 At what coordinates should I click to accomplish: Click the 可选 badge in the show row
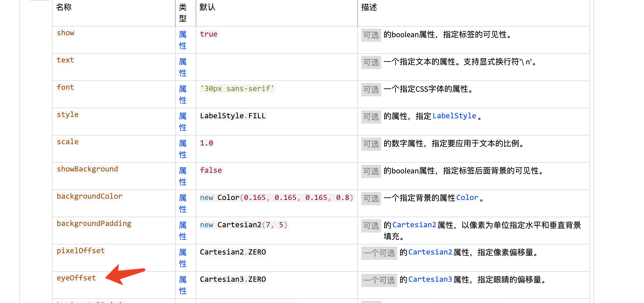[371, 35]
